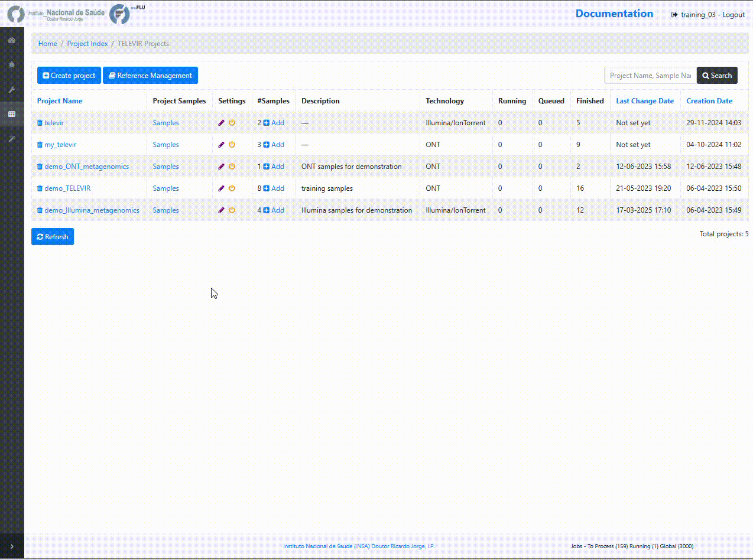Image resolution: width=753 pixels, height=560 pixels.
Task: Edit demo_Illumina_metagenomics settings with the pencil icon
Action: [222, 210]
